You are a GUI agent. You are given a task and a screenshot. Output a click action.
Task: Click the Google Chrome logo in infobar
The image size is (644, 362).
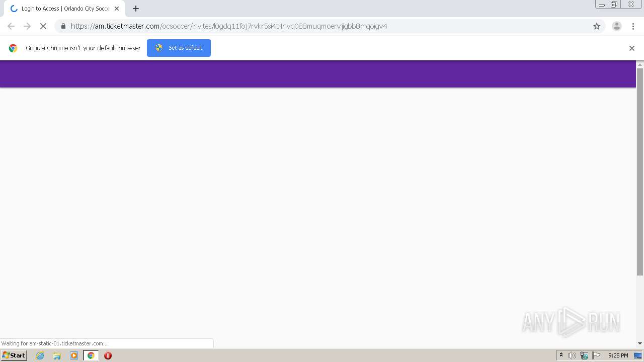pos(13,48)
